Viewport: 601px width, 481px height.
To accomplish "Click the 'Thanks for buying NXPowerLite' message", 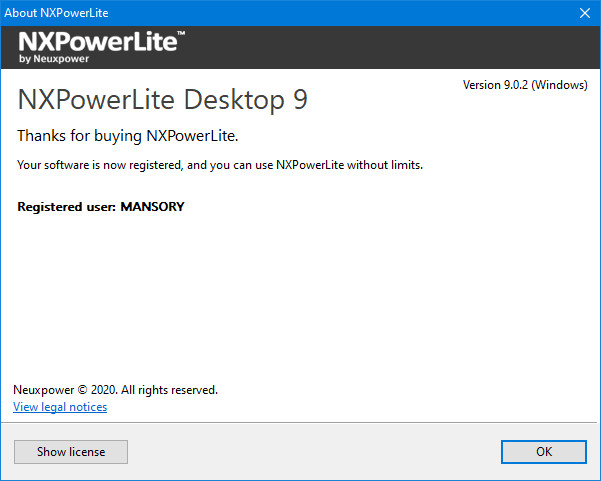I will click(x=128, y=135).
